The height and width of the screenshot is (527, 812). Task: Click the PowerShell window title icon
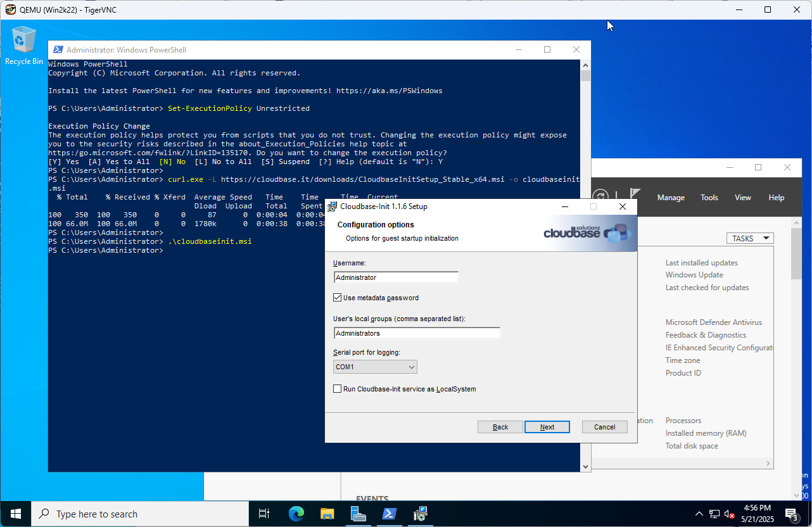58,50
